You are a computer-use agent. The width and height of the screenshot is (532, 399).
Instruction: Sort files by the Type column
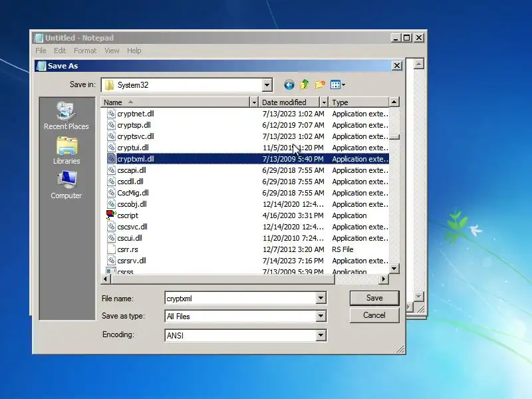click(x=358, y=102)
